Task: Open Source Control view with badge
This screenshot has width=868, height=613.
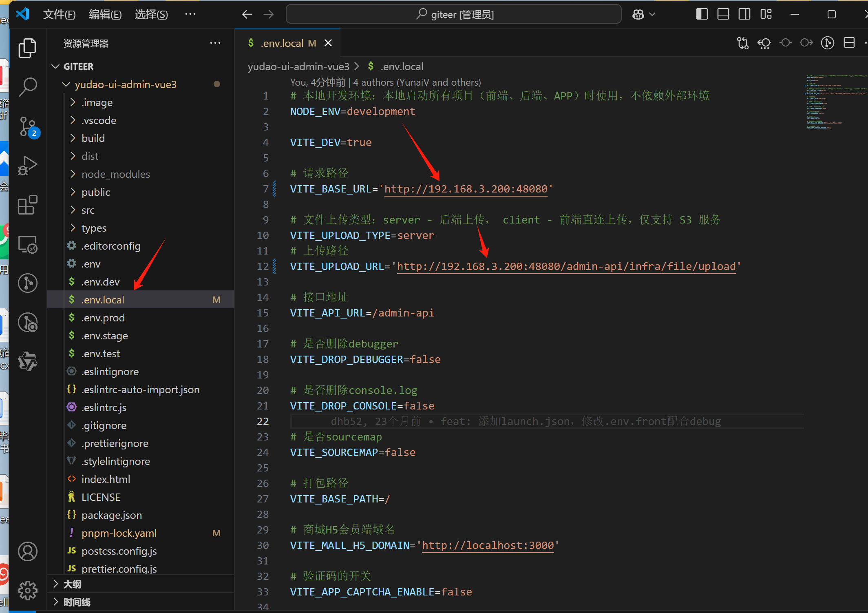Action: click(28, 126)
